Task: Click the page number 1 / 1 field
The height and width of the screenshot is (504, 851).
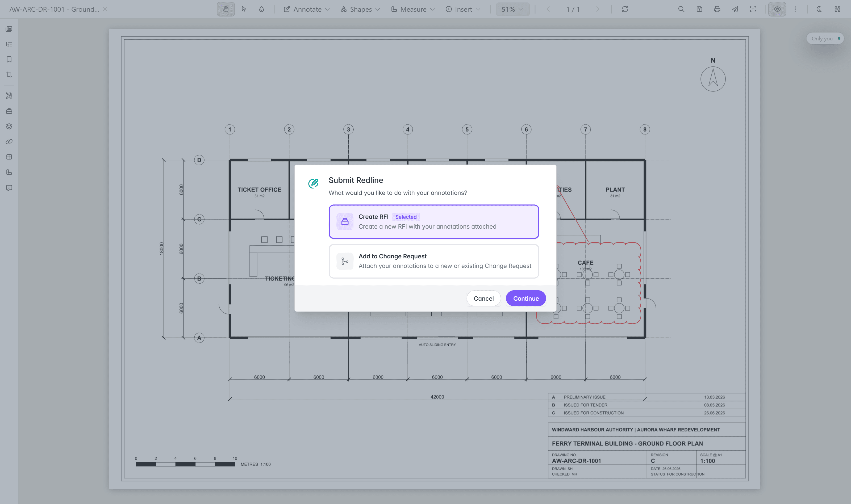Action: click(573, 9)
